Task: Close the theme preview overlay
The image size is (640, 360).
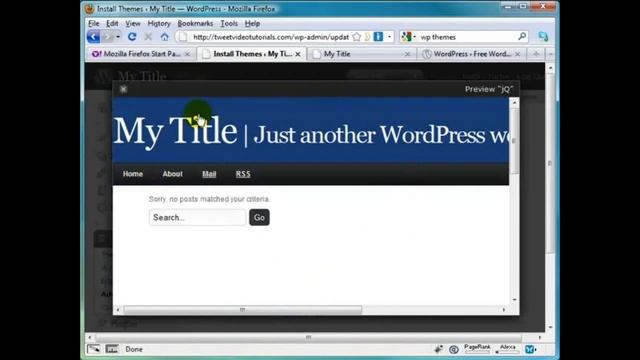Action: coord(123,89)
